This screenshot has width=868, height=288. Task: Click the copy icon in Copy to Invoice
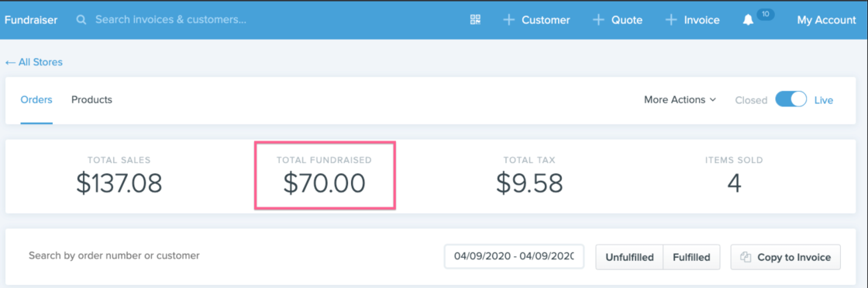(746, 257)
